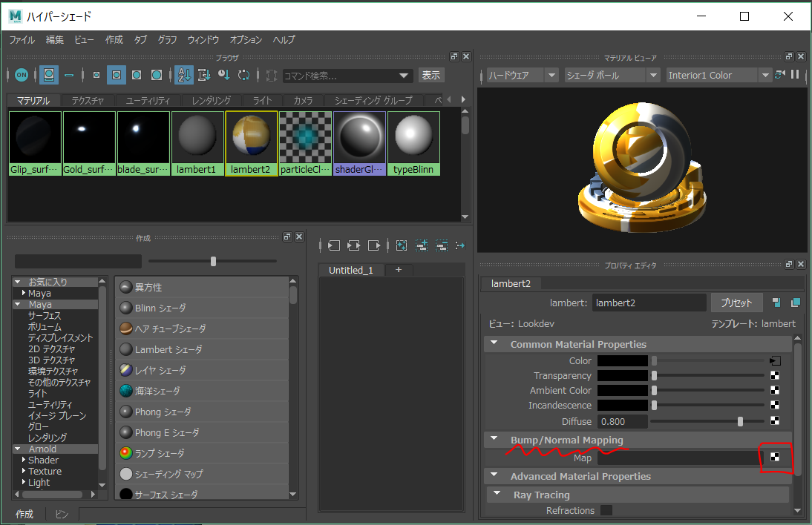Click Color attribute connection icon
The height and width of the screenshot is (525, 812).
point(775,360)
